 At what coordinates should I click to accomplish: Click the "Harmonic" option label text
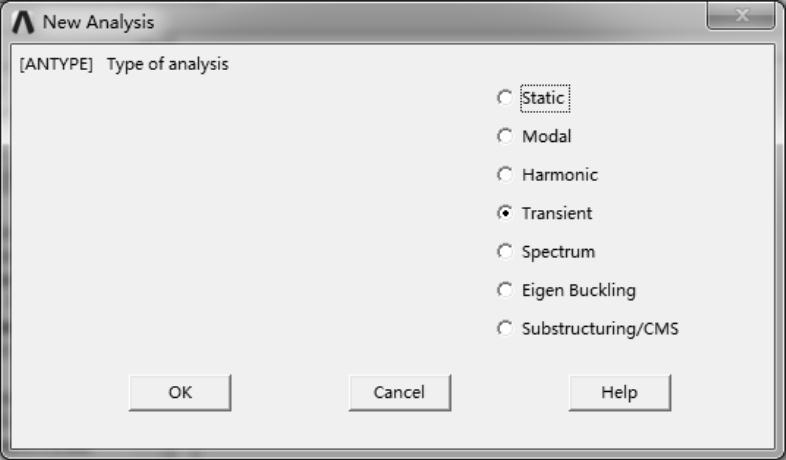click(560, 175)
